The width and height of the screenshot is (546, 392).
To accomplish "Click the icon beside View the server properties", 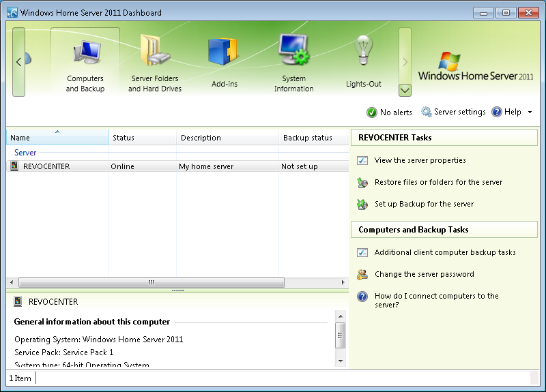I will 362,160.
